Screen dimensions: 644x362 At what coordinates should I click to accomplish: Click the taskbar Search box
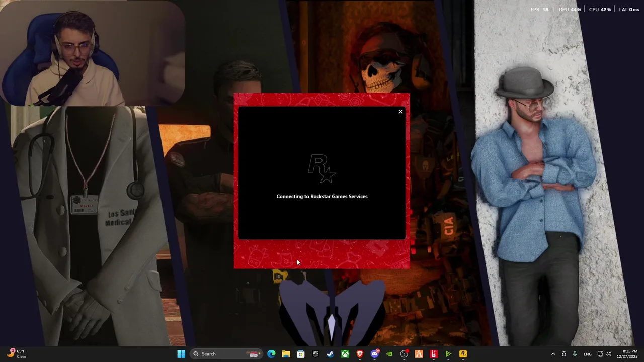pyautogui.click(x=226, y=354)
